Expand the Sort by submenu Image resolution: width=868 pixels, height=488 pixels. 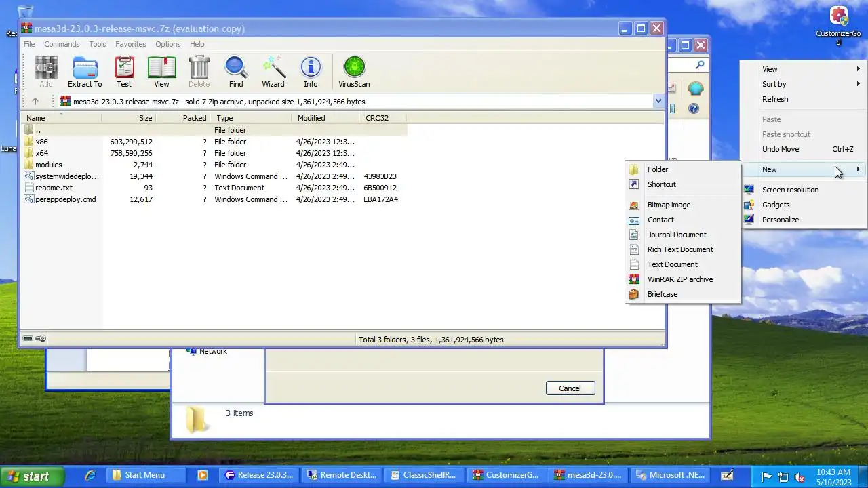click(804, 84)
